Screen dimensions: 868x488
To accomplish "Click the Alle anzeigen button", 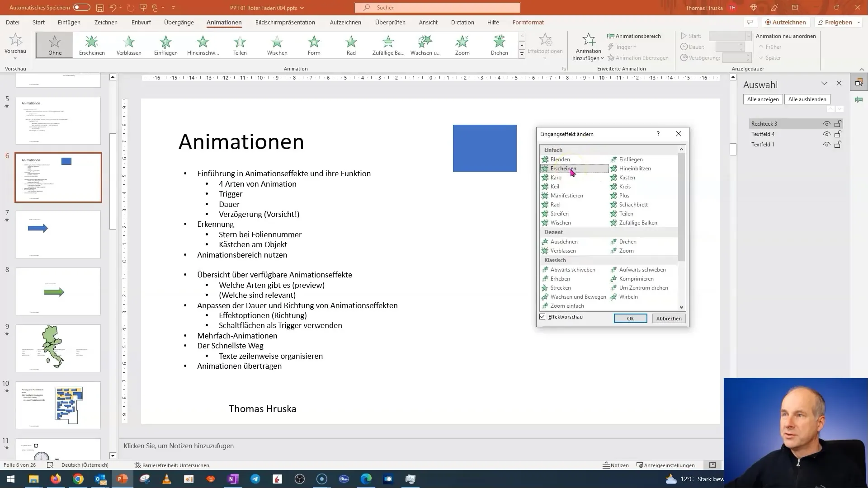I will (x=763, y=99).
